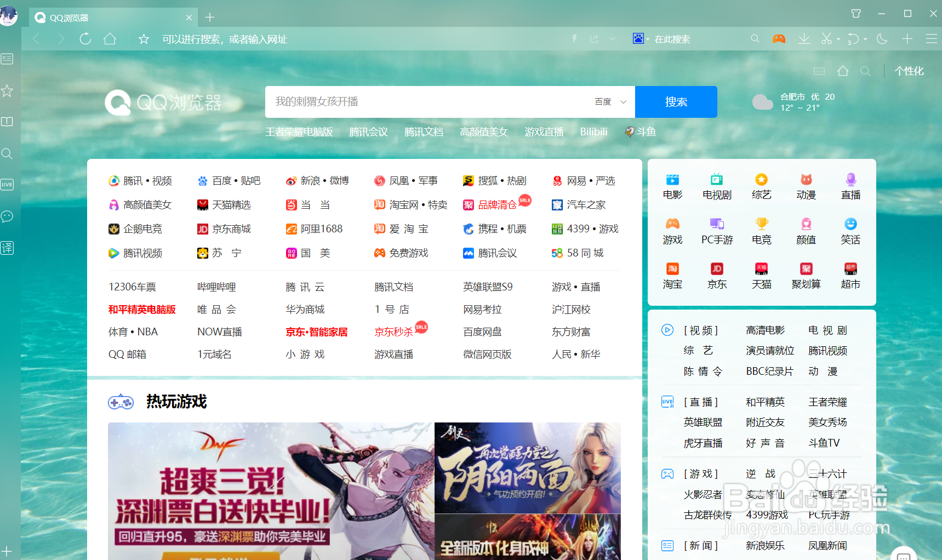The height and width of the screenshot is (560, 942).
Task: Open LIVE icon in left sidebar
Action: (x=7, y=185)
